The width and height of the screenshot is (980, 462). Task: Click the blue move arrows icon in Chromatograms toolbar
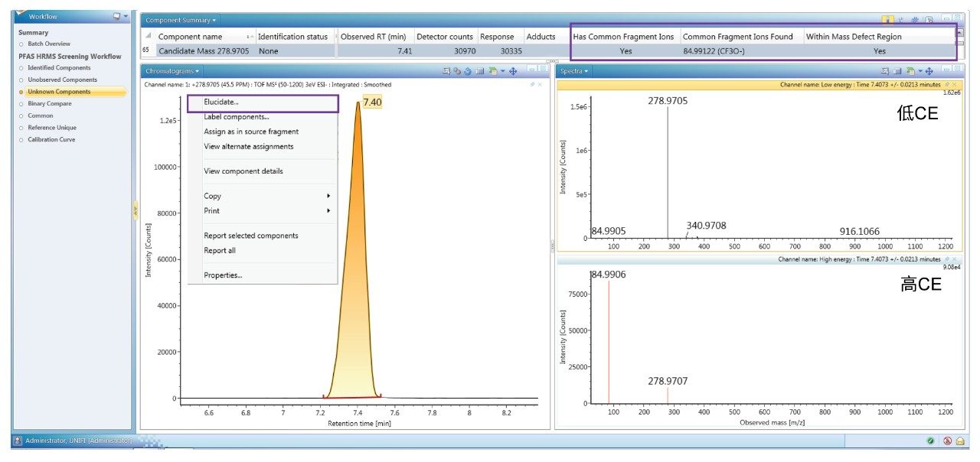(x=513, y=70)
